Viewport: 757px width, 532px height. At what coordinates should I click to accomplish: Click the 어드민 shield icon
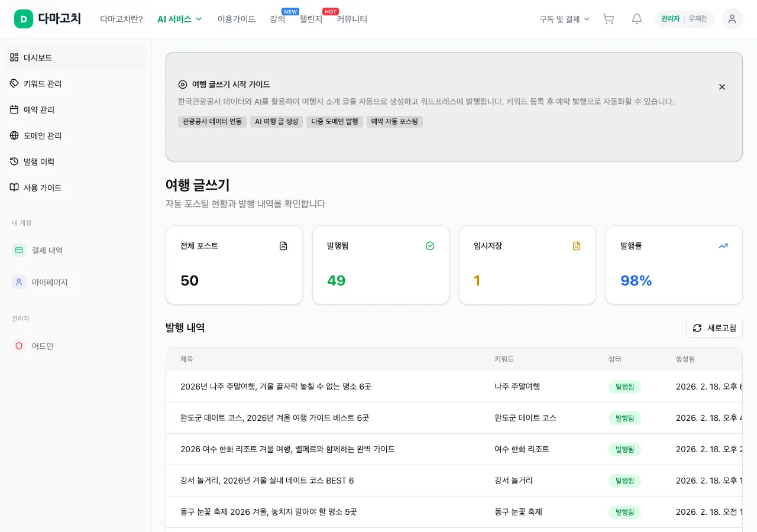pyautogui.click(x=19, y=346)
